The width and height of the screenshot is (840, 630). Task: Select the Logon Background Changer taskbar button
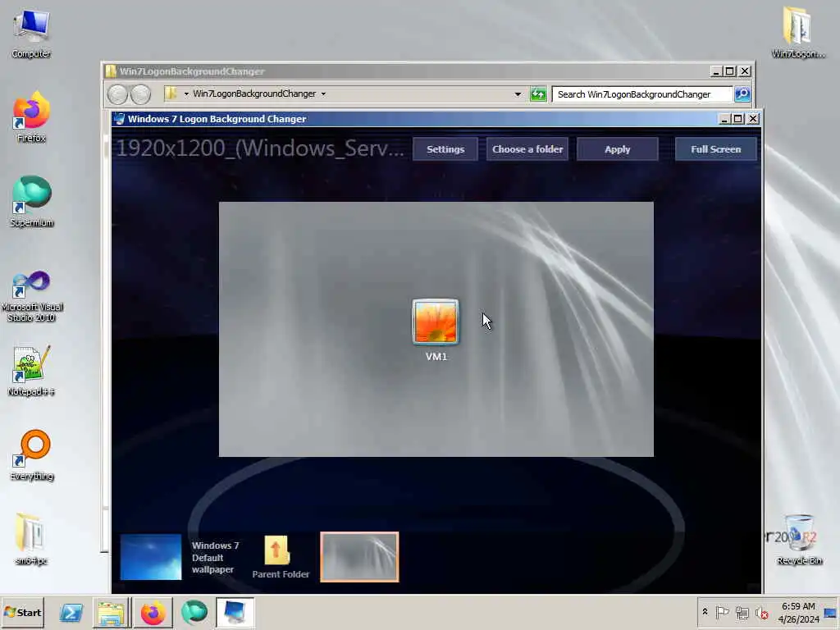coord(235,612)
